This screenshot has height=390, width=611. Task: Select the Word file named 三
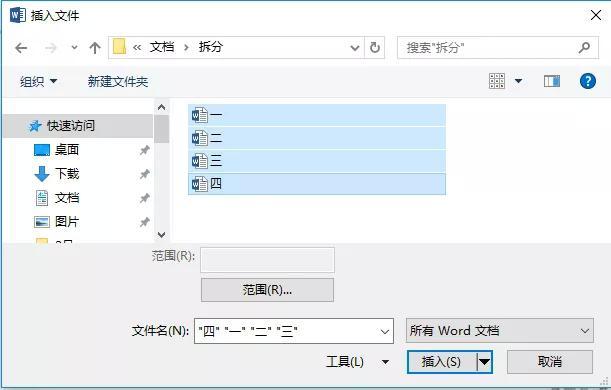pos(317,161)
